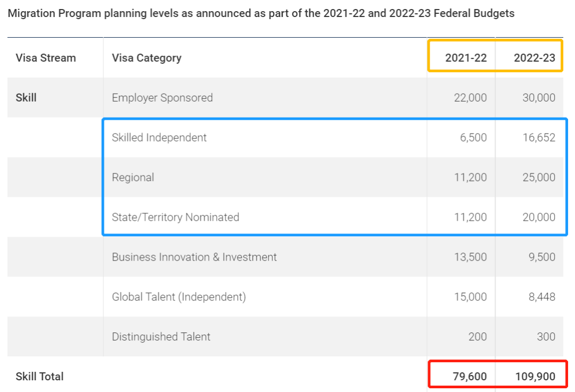575x392 pixels.
Task: Click the 13,500 Business Innovation value
Action: (470, 257)
